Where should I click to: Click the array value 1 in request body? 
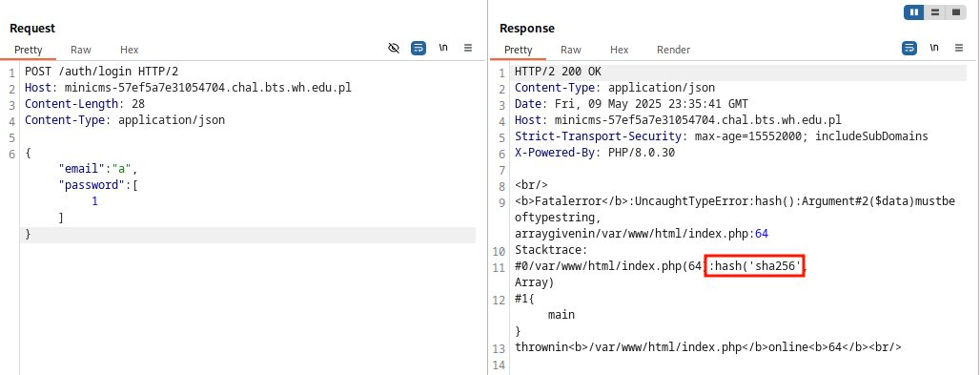tap(94, 201)
